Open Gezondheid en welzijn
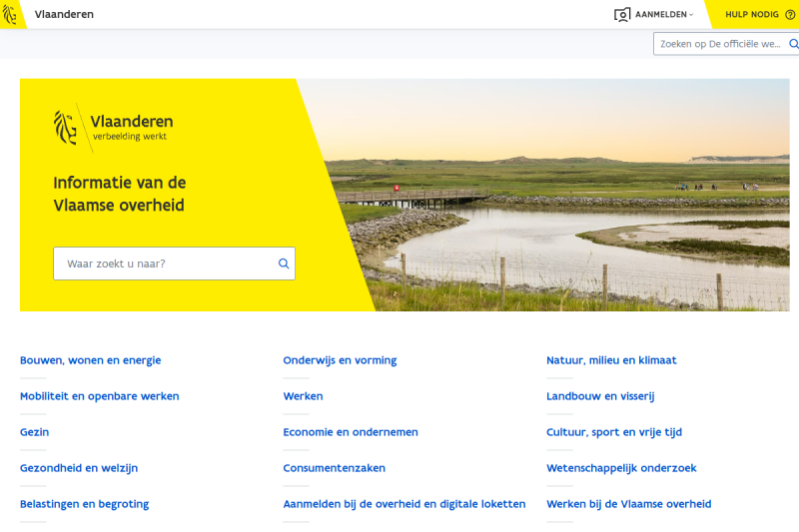Image resolution: width=799 pixels, height=532 pixels. pyautogui.click(x=79, y=468)
